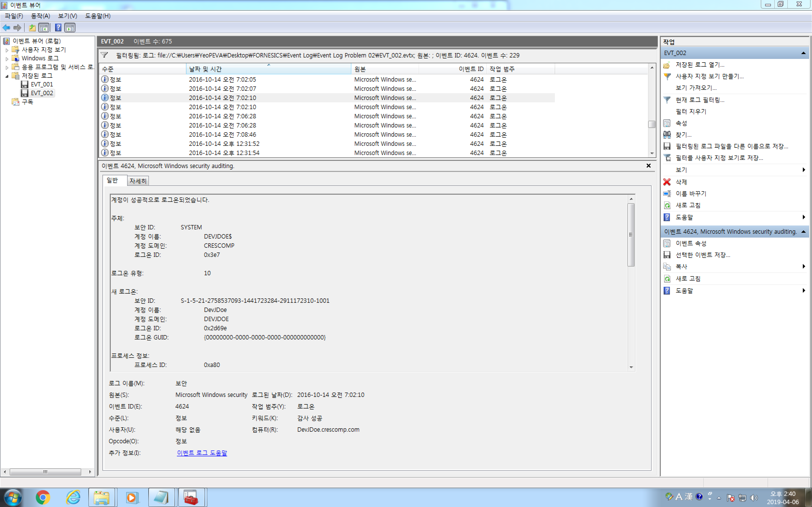
Task: Click Filter Current Log (현재 로그 필터링...) action
Action: click(699, 100)
